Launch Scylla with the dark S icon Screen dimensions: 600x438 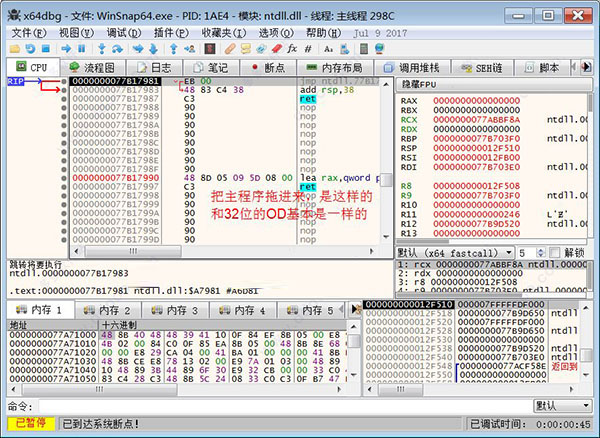pos(210,49)
